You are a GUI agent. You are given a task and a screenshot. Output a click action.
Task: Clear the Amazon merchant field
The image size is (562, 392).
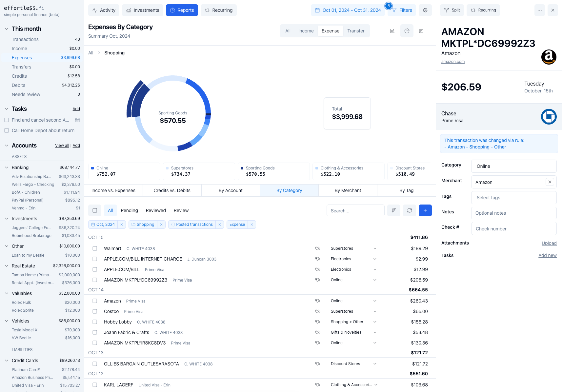coord(550,182)
